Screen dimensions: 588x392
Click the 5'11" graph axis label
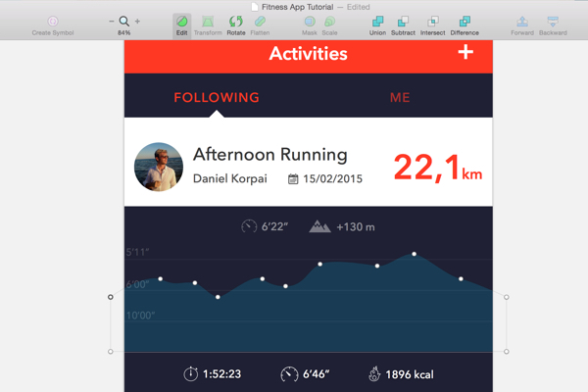(137, 252)
